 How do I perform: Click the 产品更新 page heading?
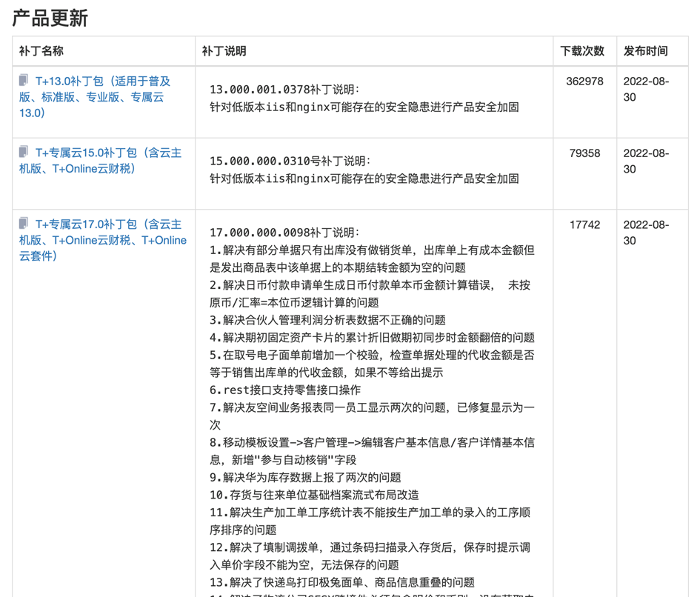50,19
